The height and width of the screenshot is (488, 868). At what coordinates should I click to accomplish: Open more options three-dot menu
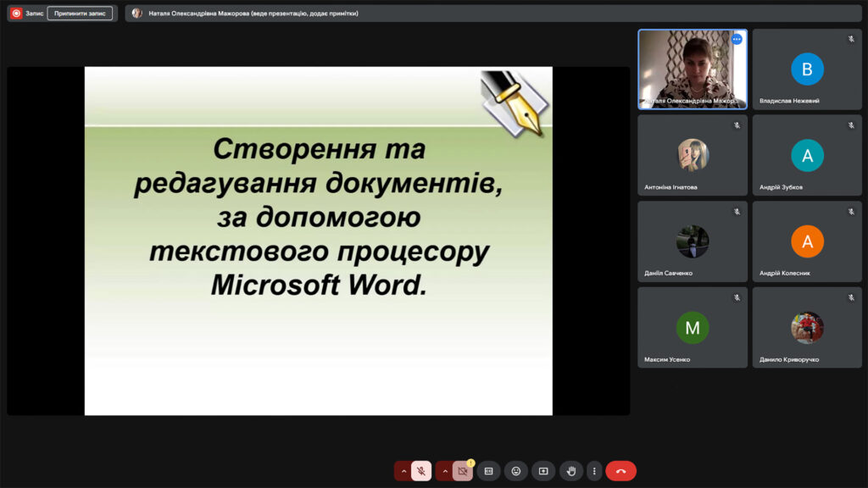tap(594, 471)
